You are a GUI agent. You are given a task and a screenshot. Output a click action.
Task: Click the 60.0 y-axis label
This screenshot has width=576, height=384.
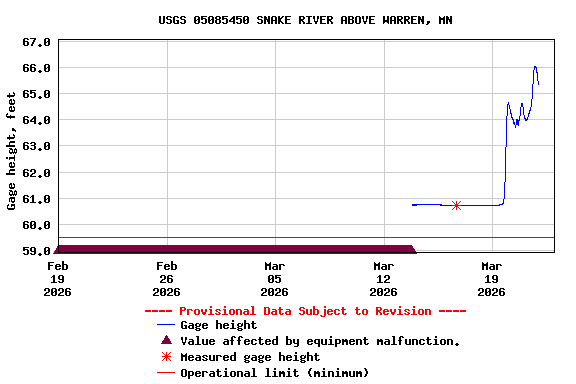36,225
